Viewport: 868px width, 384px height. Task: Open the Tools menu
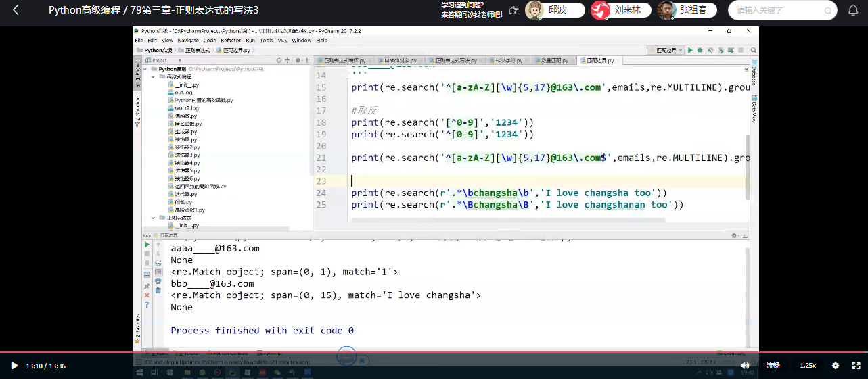267,41
